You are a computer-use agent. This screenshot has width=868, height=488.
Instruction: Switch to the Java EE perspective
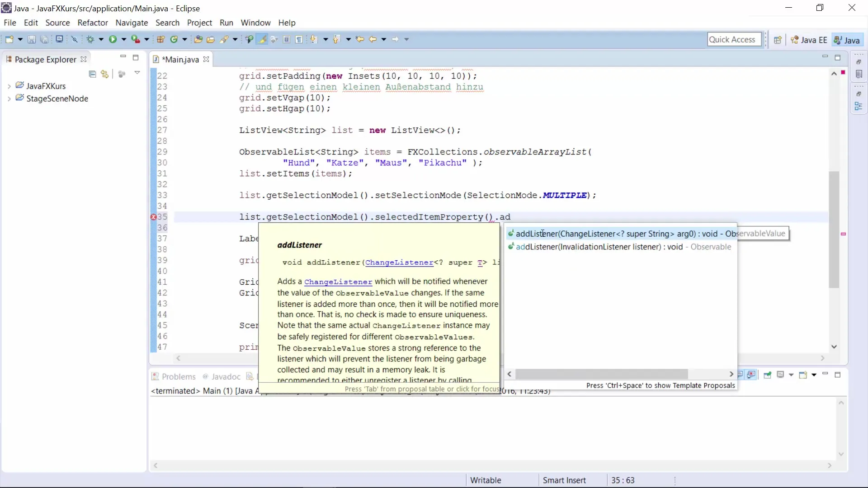809,40
